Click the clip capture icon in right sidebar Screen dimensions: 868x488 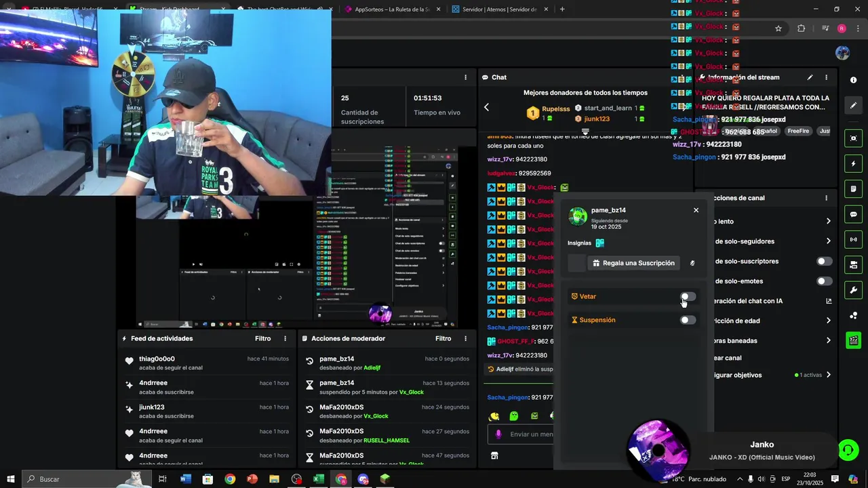(854, 138)
